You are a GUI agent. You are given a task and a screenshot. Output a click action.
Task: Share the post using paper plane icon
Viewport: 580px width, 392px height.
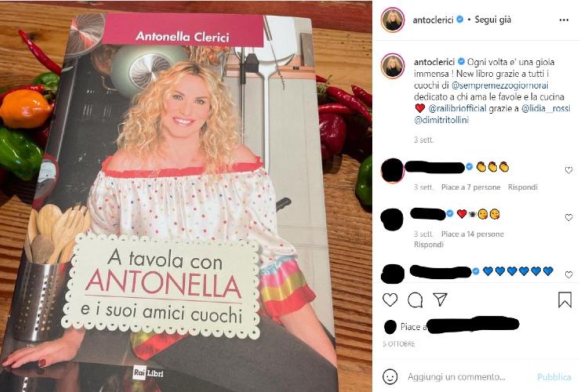[440, 299]
